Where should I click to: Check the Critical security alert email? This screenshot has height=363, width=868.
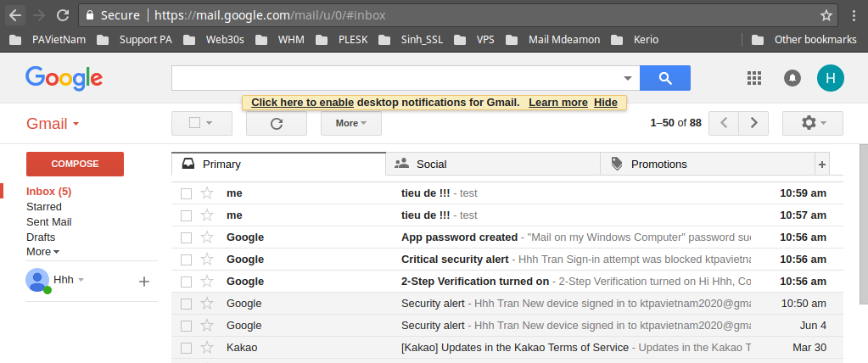click(x=186, y=260)
